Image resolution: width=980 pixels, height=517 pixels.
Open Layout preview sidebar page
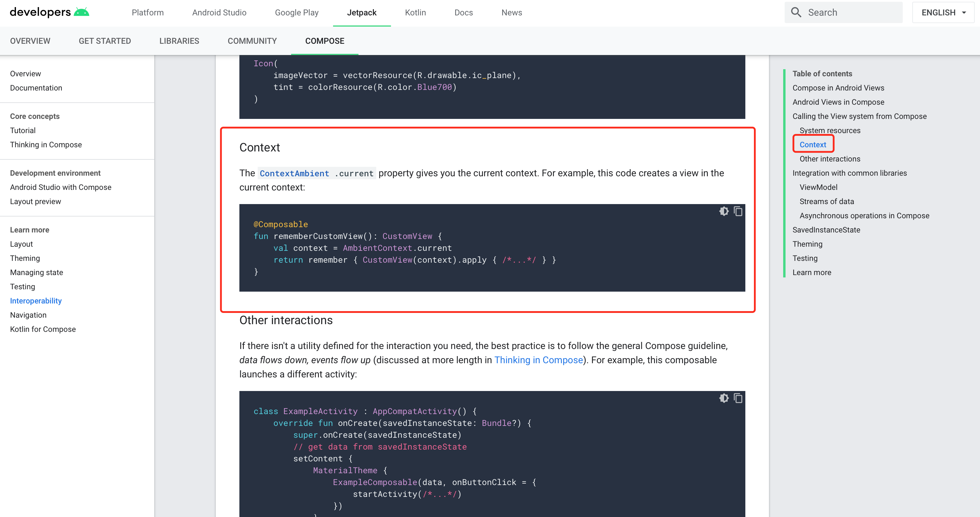[35, 201]
